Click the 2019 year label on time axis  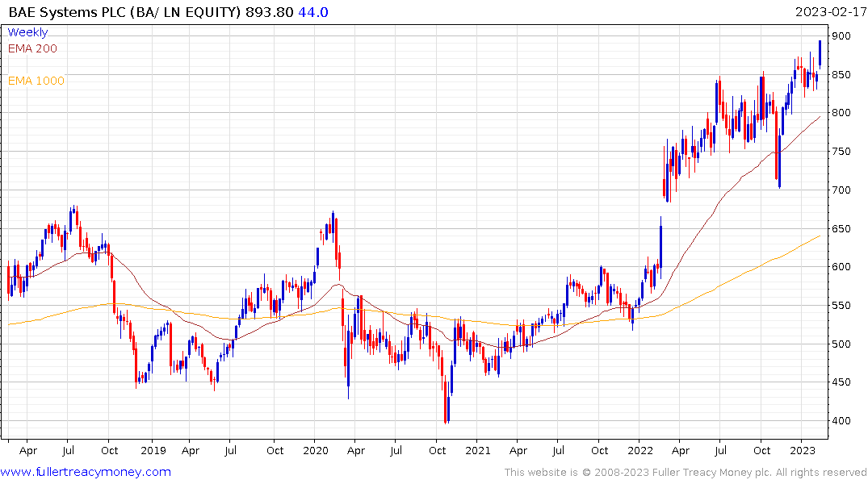tap(153, 450)
